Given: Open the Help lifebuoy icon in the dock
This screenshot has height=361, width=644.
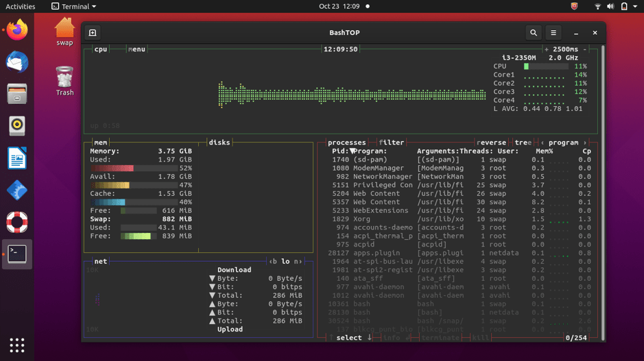Looking at the screenshot, I should [17, 222].
